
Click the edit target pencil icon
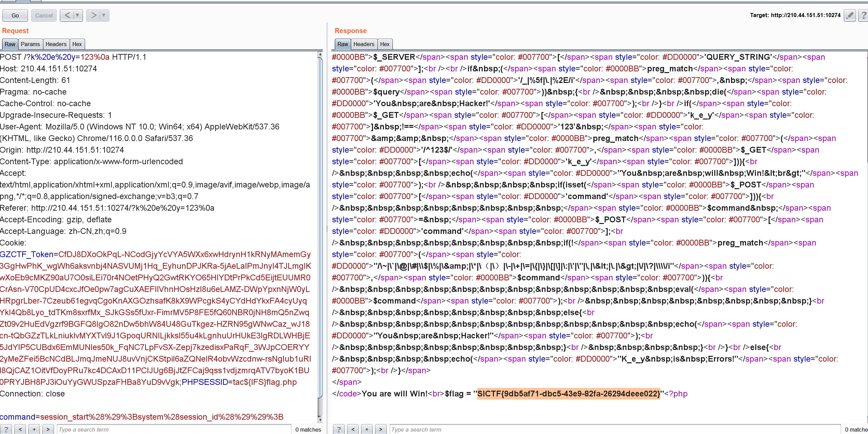tap(850, 15)
